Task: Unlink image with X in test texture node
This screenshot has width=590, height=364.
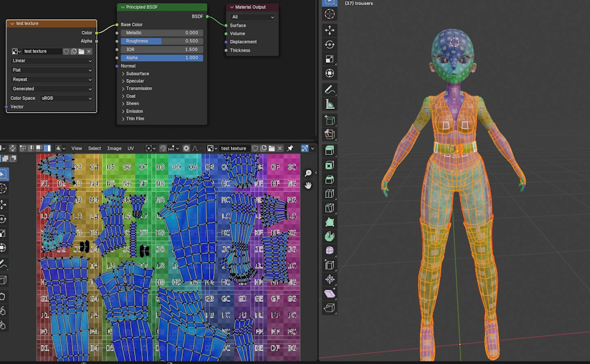Action: [89, 51]
